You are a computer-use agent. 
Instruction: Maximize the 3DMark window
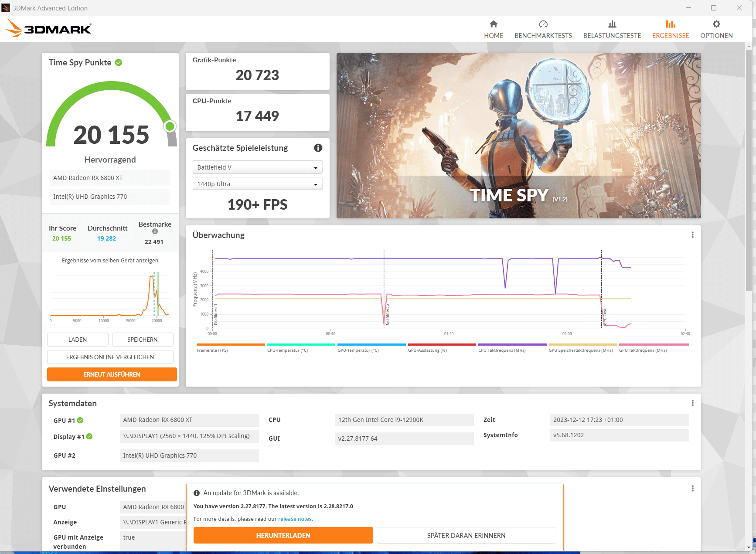(x=714, y=8)
